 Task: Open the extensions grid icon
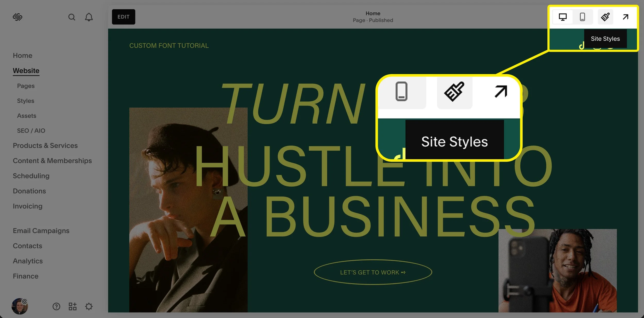[x=72, y=306]
